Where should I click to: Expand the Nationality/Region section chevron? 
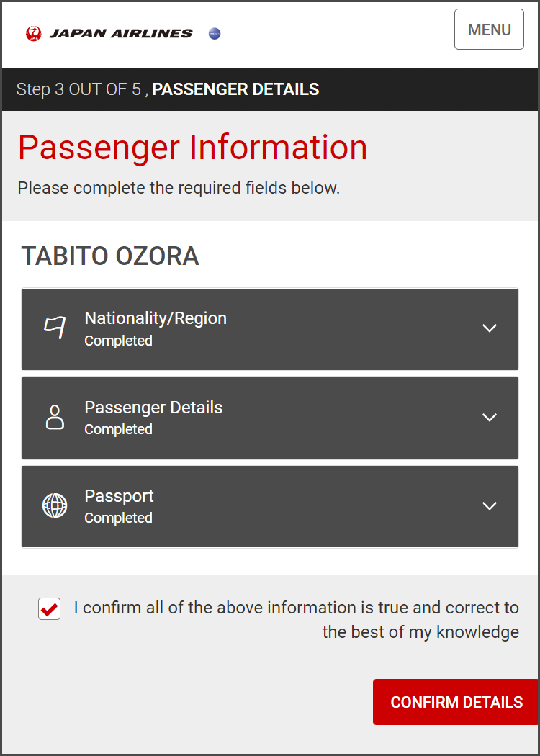pos(490,328)
